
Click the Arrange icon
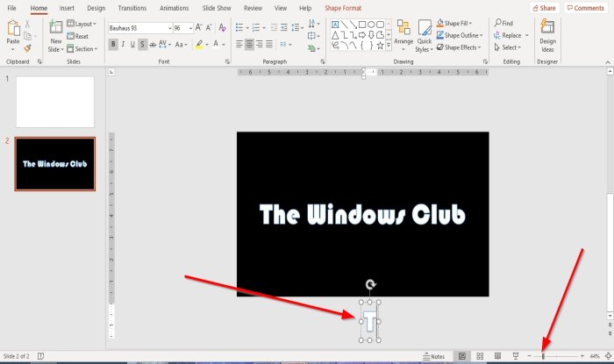pyautogui.click(x=403, y=27)
